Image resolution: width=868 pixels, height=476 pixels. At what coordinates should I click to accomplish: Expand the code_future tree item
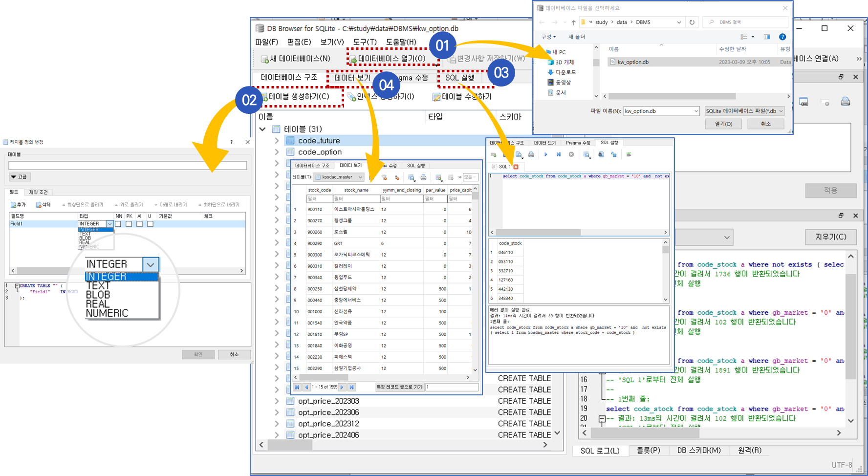pyautogui.click(x=277, y=140)
